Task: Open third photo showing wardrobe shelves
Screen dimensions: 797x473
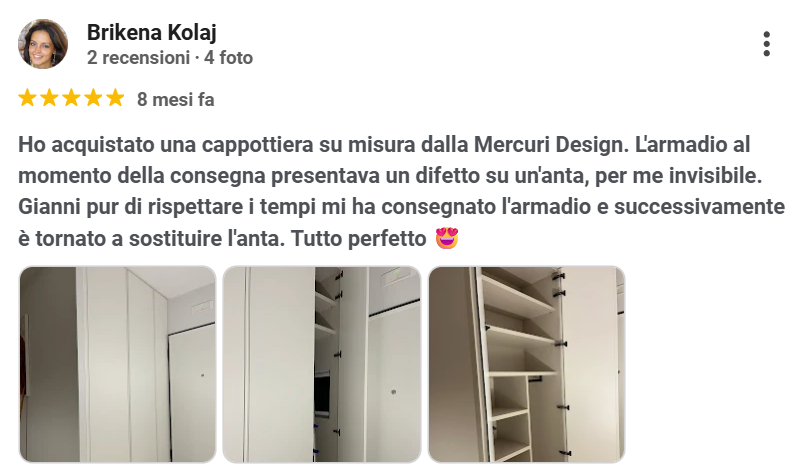Action: pyautogui.click(x=527, y=364)
